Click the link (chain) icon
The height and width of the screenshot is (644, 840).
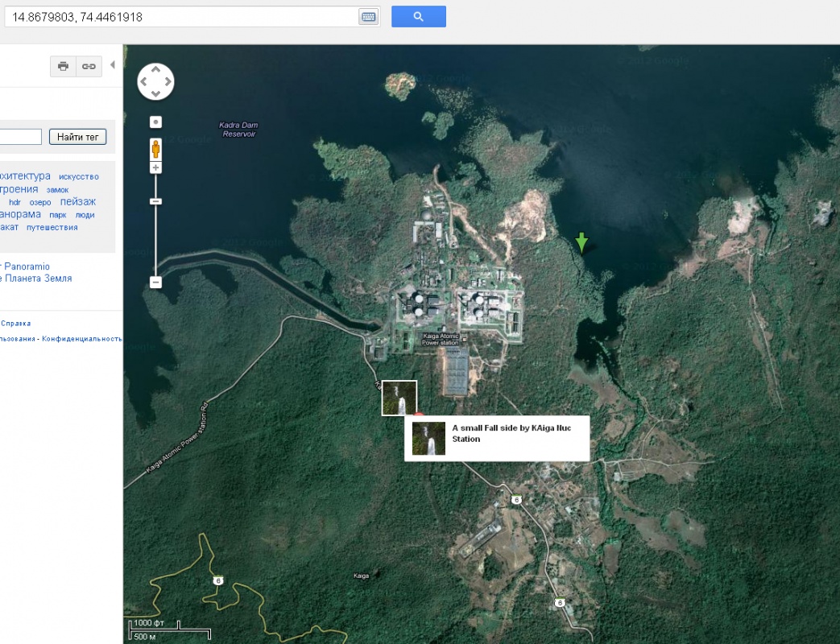[x=89, y=67]
